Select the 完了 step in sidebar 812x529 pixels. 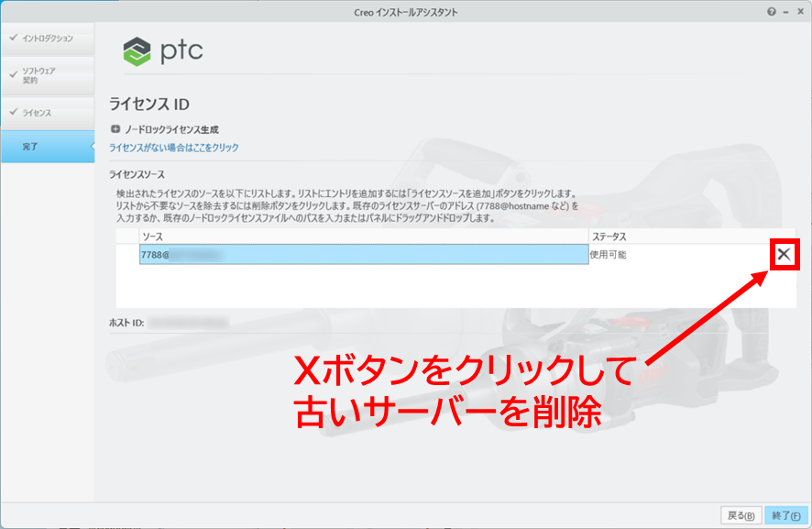click(47, 146)
